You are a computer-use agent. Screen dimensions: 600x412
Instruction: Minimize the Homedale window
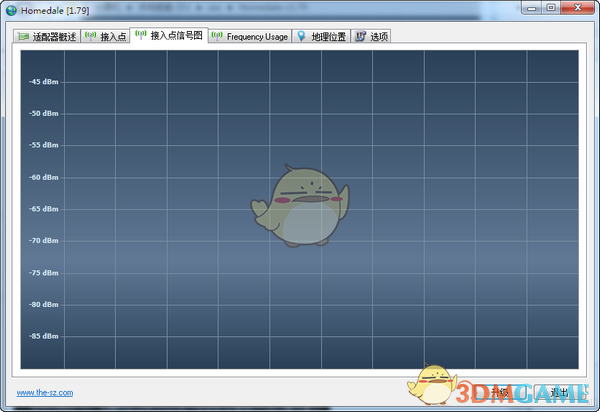(x=530, y=8)
